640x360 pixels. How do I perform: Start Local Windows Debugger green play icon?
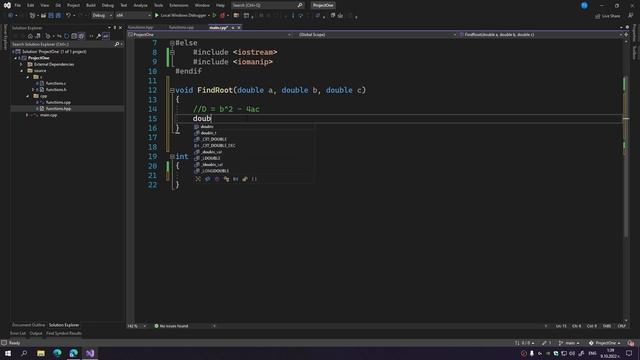click(157, 16)
